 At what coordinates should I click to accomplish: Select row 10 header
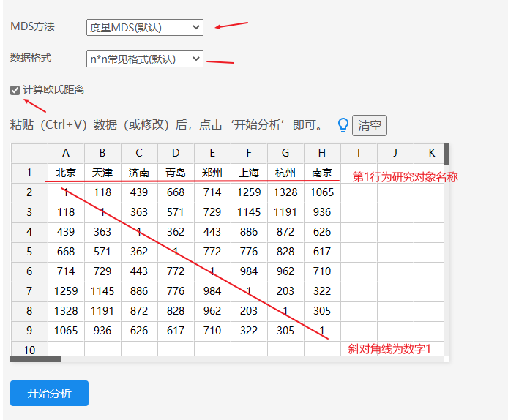pyautogui.click(x=29, y=350)
